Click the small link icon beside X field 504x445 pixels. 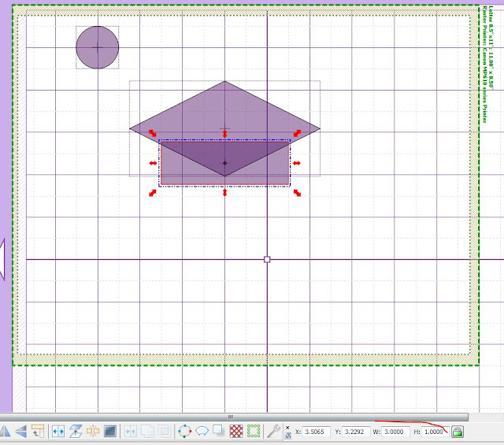coord(288,436)
